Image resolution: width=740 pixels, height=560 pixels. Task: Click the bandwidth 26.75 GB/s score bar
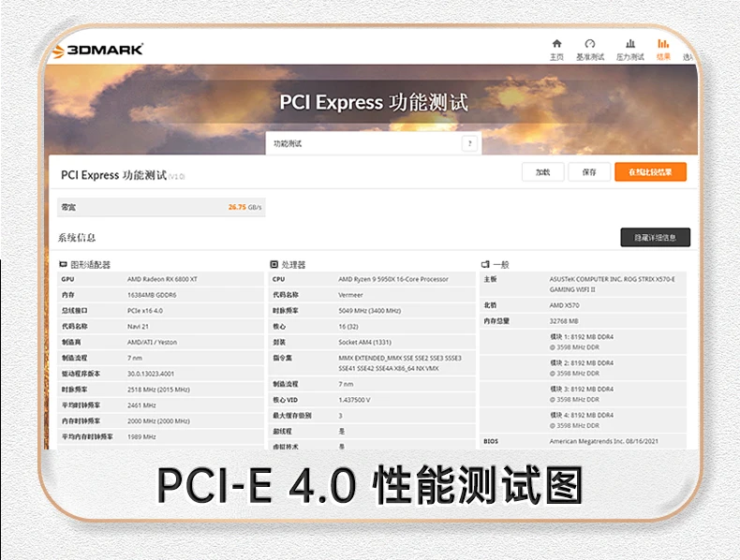(x=161, y=207)
